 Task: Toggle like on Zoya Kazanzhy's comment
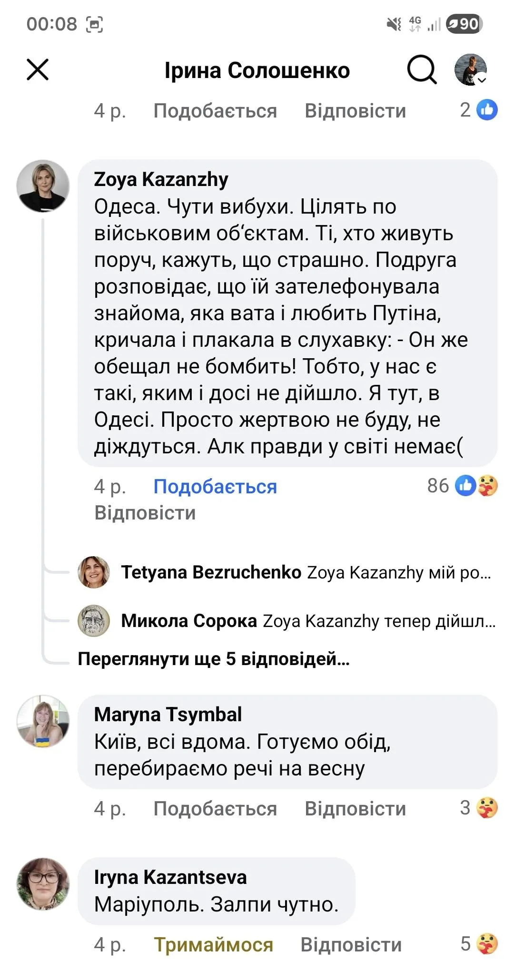[x=215, y=487]
